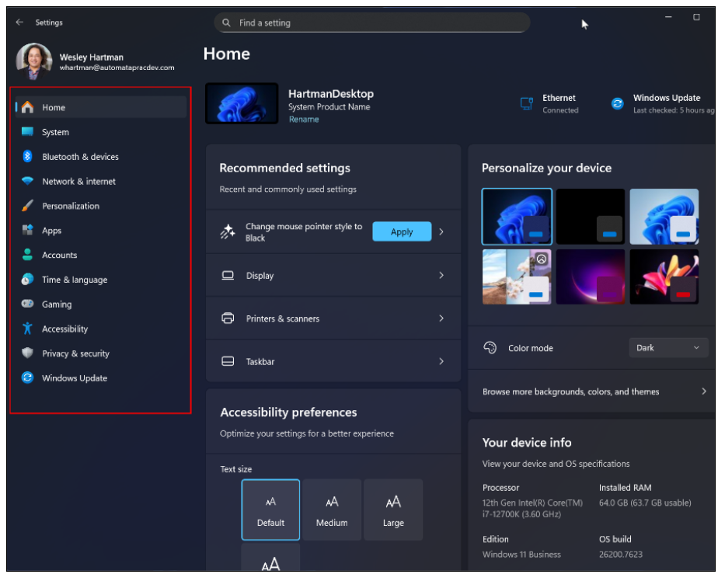Click the Rename link under HartmanDesktop
The height and width of the screenshot is (588, 718).
pyautogui.click(x=303, y=120)
